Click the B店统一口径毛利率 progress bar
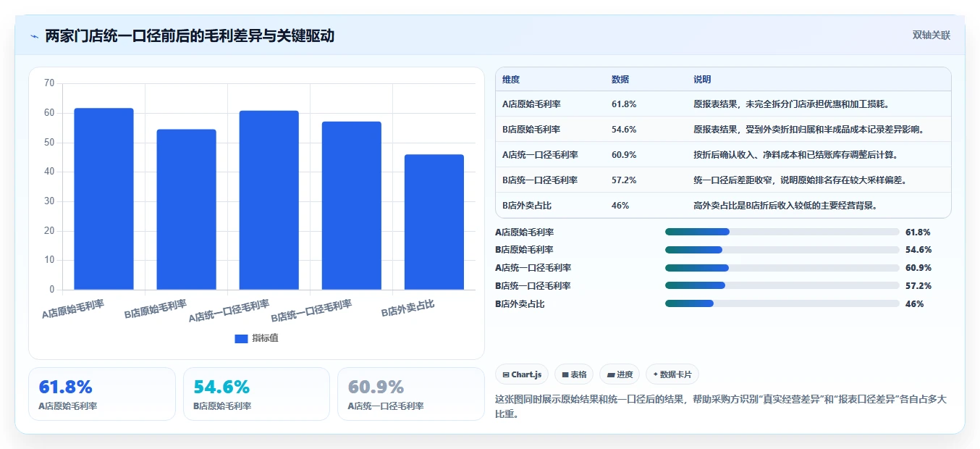The image size is (980, 449). click(782, 286)
